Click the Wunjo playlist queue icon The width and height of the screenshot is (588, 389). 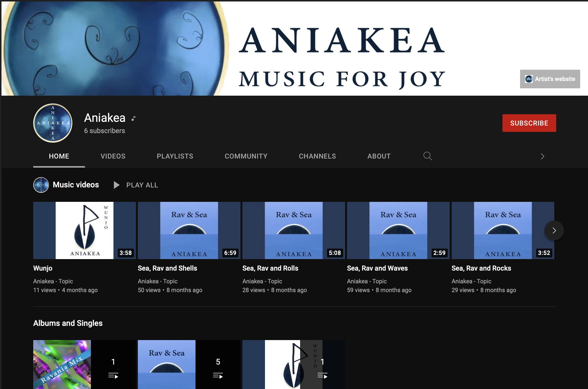coord(322,376)
